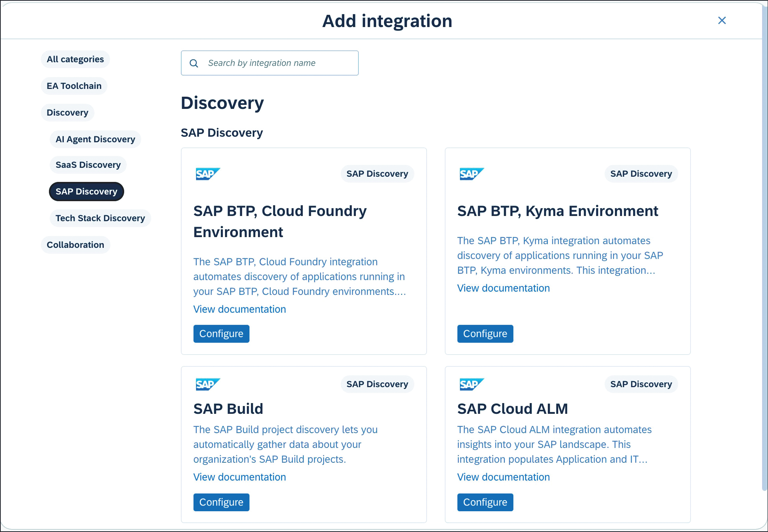Click SAP logo on Kyma Environment card
Image resolution: width=768 pixels, height=532 pixels.
[472, 174]
